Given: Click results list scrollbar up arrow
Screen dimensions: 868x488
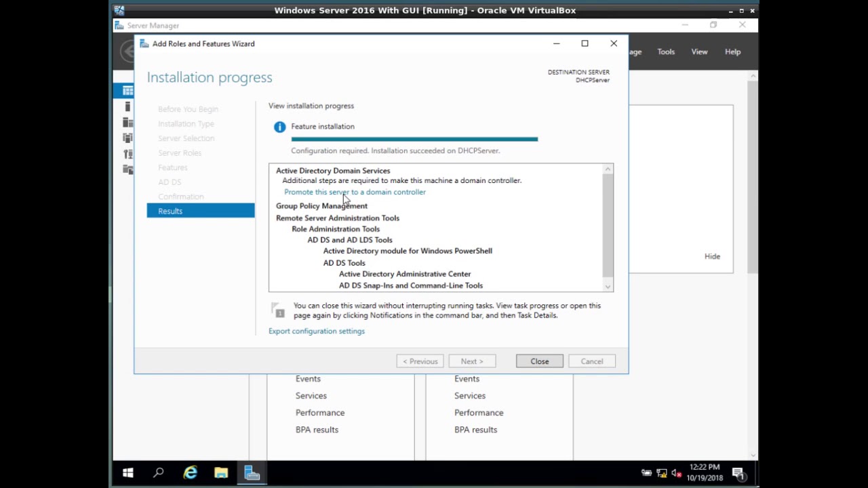Looking at the screenshot, I should click(x=608, y=169).
